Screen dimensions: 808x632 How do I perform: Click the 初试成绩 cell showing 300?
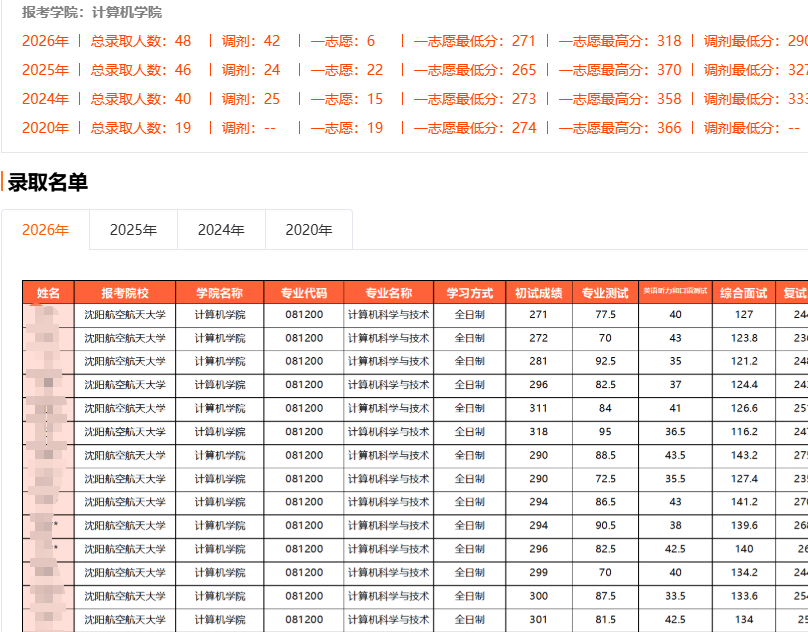point(538,596)
